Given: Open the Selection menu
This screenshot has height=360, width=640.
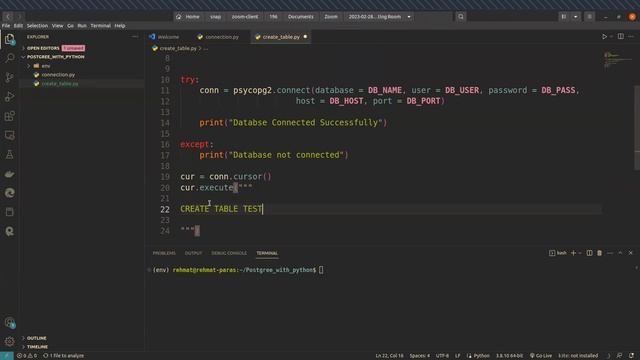Looking at the screenshot, I should pyautogui.click(x=37, y=26).
